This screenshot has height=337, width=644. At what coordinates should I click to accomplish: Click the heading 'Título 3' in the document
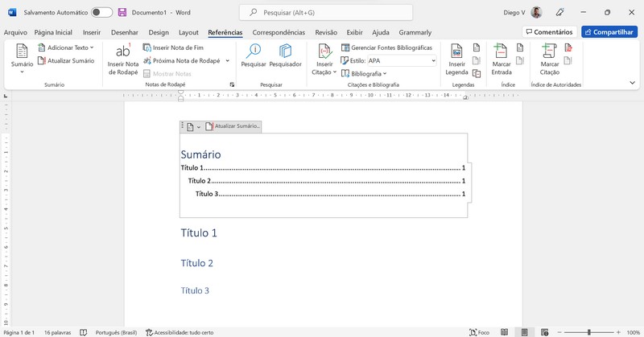click(x=195, y=290)
